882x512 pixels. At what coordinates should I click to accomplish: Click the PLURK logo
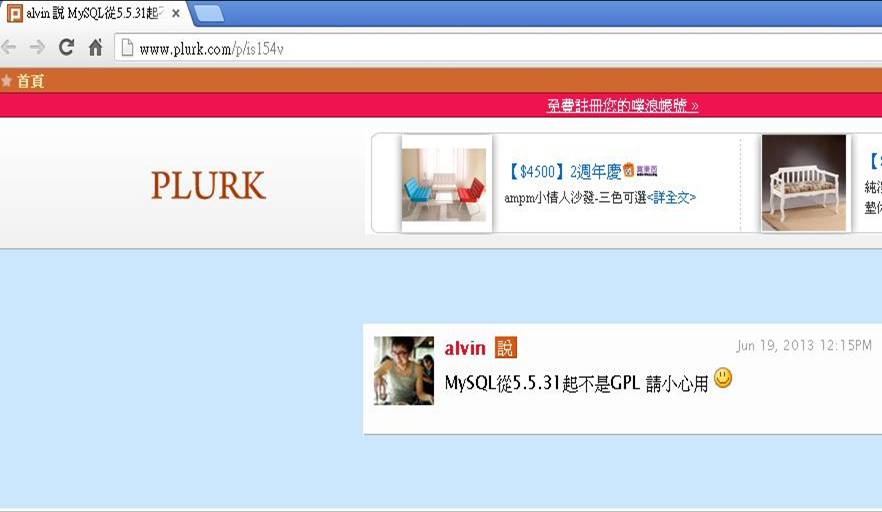tap(208, 185)
